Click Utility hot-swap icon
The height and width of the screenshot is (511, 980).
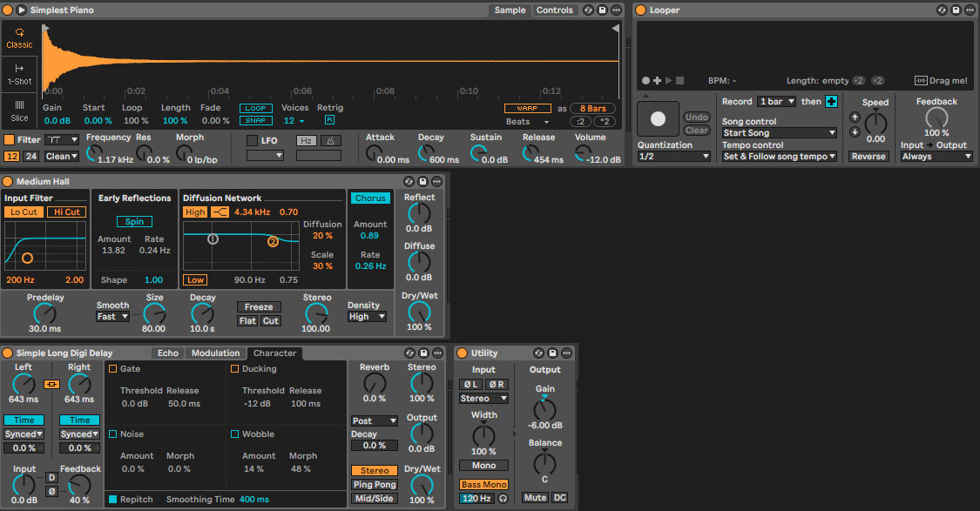538,353
